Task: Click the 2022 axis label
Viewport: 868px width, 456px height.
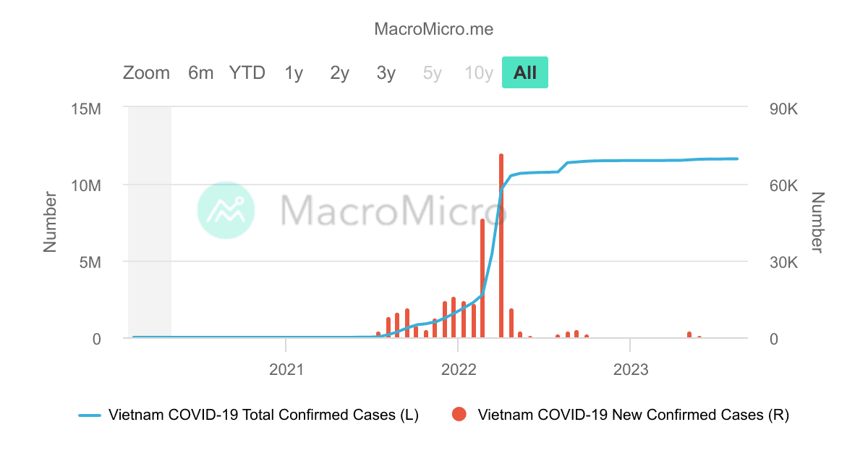Action: [x=459, y=370]
